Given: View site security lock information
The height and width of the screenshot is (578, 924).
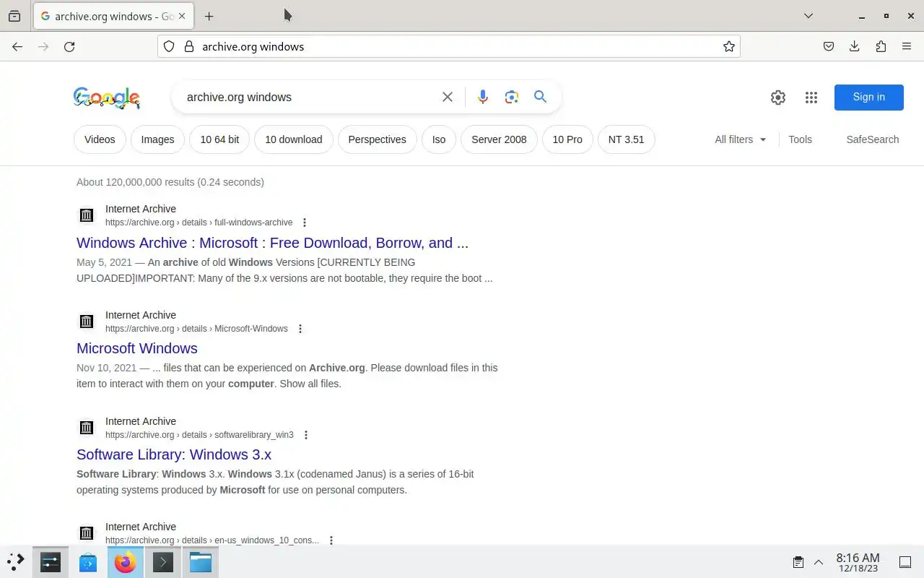Looking at the screenshot, I should point(189,46).
